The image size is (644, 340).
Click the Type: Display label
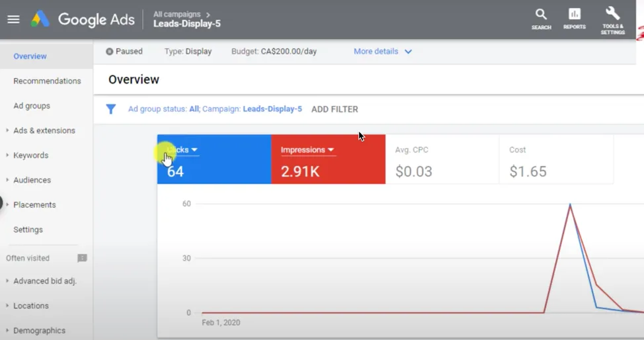[x=188, y=52]
